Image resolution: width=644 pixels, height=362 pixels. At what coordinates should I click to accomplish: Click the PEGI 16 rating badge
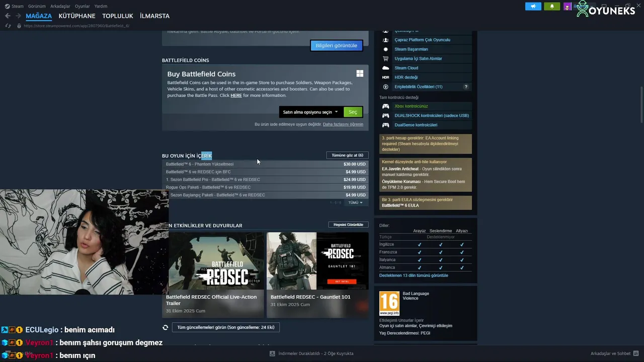click(389, 303)
